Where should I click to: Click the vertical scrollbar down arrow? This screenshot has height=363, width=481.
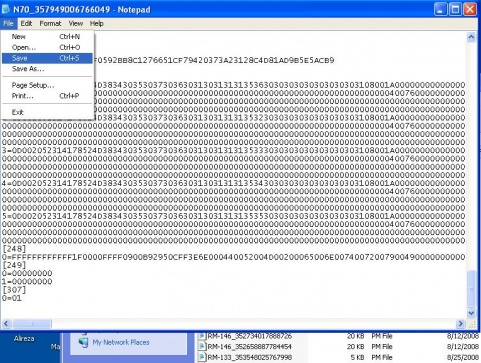click(471, 313)
